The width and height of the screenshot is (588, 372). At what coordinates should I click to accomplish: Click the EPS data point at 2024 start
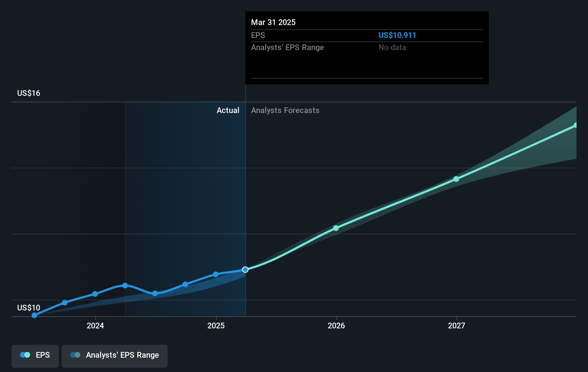click(95, 294)
